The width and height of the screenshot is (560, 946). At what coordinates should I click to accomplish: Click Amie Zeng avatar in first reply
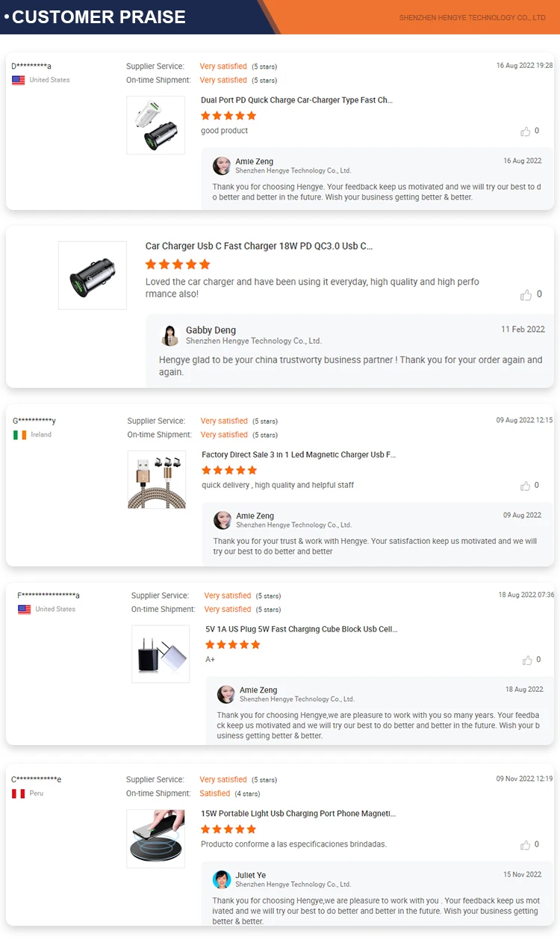[x=222, y=166]
